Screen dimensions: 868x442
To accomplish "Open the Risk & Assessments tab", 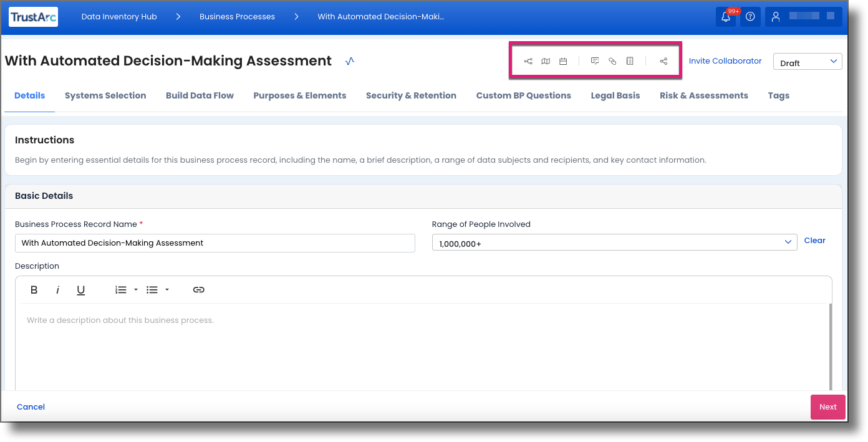I will pyautogui.click(x=703, y=95).
